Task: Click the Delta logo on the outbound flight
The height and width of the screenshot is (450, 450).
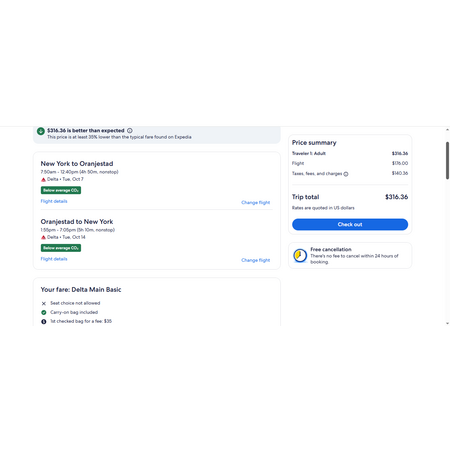Action: (43, 179)
